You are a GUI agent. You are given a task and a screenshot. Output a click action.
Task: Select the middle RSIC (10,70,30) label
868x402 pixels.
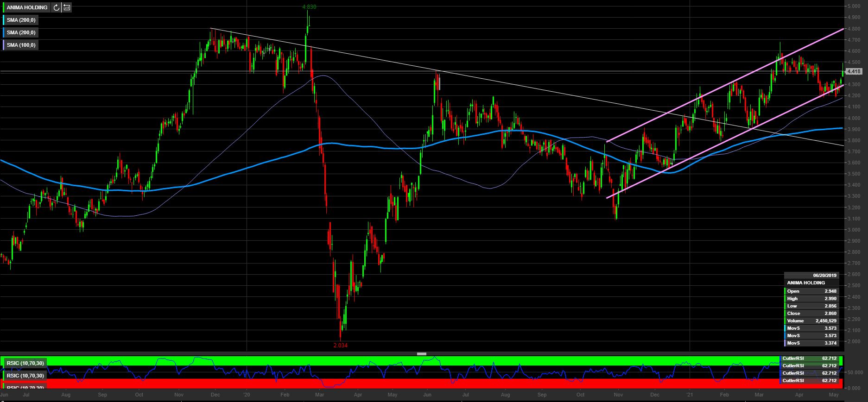25,376
